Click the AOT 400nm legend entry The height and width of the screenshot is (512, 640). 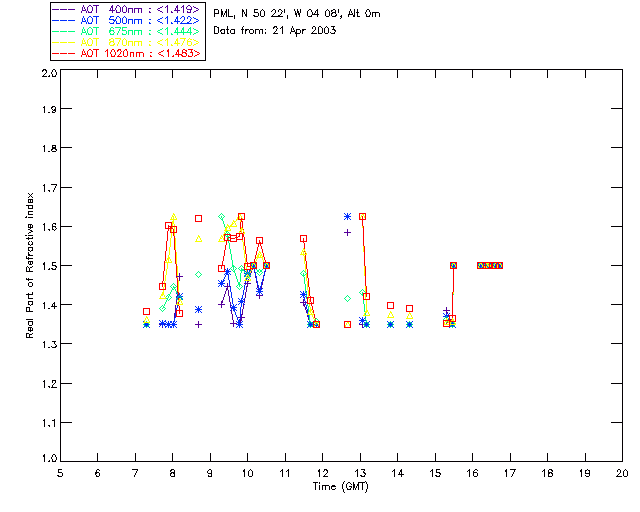pyautogui.click(x=126, y=9)
